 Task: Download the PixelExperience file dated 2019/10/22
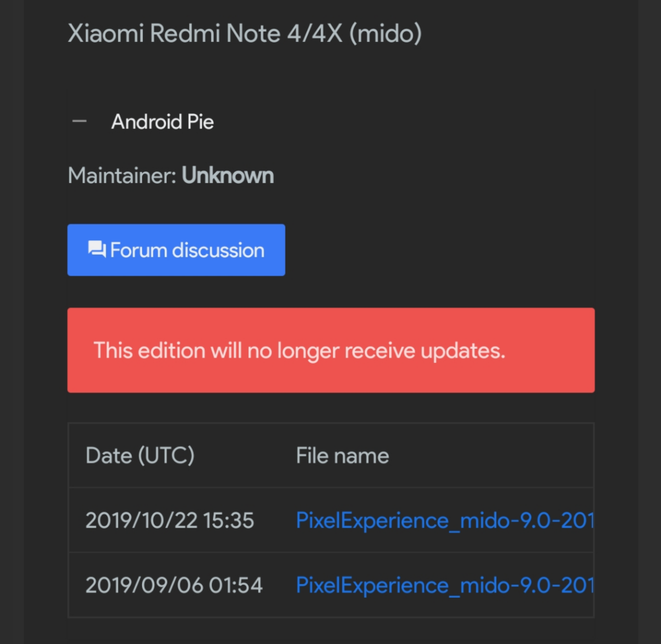pos(444,520)
